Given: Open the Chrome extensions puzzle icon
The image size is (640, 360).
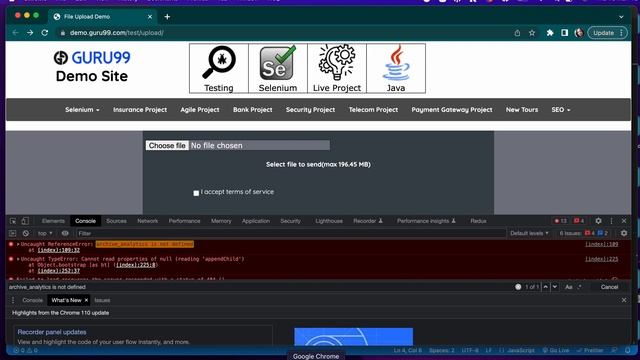Looking at the screenshot, I should [x=550, y=33].
